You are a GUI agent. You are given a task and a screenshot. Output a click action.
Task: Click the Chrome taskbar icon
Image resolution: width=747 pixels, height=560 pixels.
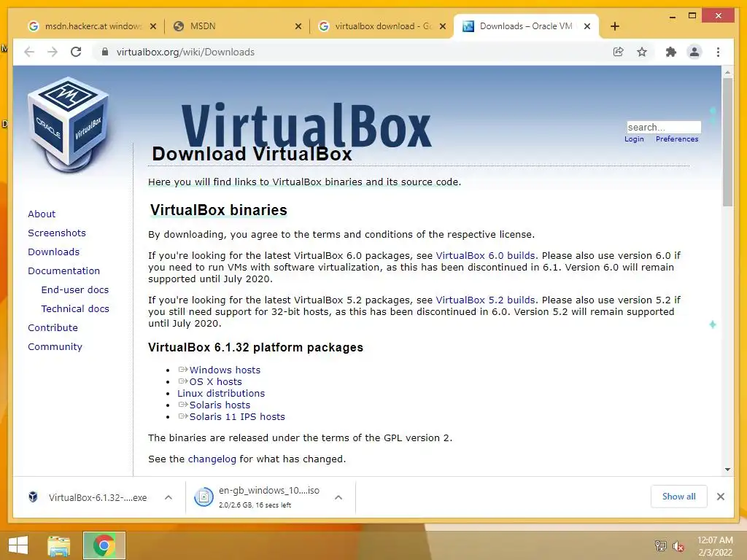click(104, 545)
